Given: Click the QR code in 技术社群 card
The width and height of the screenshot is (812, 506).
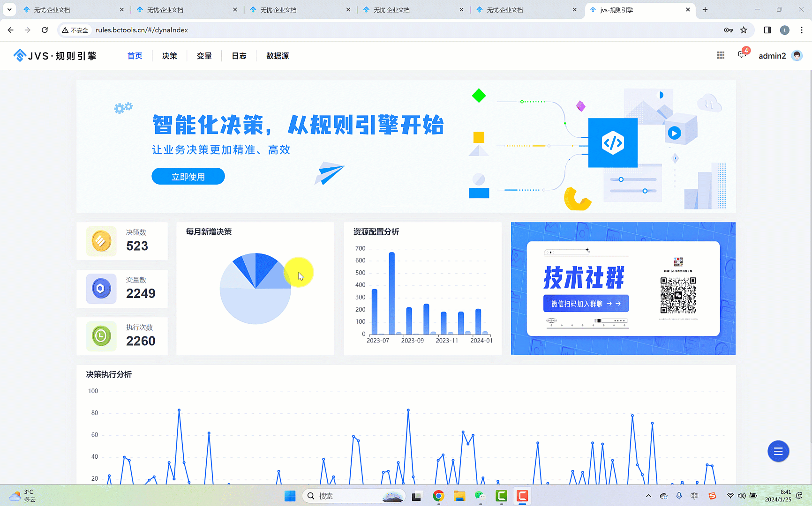Looking at the screenshot, I should click(x=678, y=295).
